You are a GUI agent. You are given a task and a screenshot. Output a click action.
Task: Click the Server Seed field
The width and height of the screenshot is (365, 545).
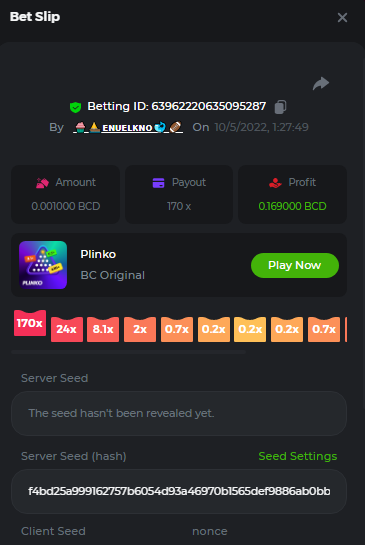pos(179,413)
